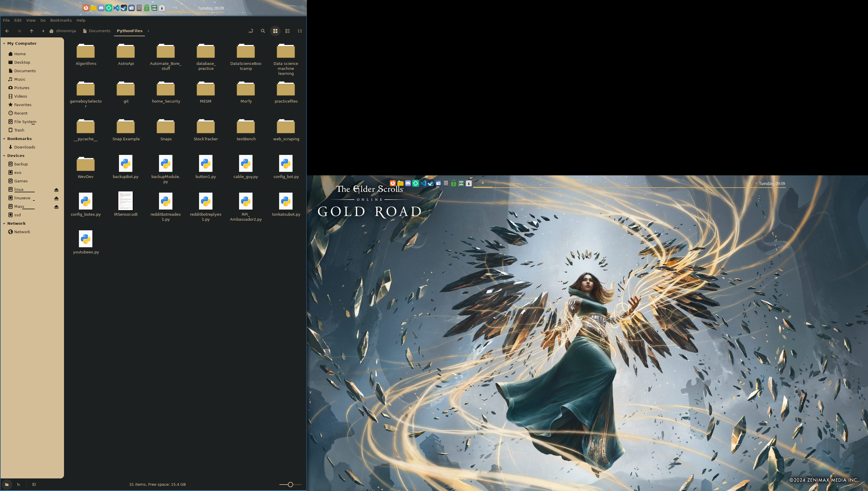
Task: Switch to compact view
Action: (300, 31)
